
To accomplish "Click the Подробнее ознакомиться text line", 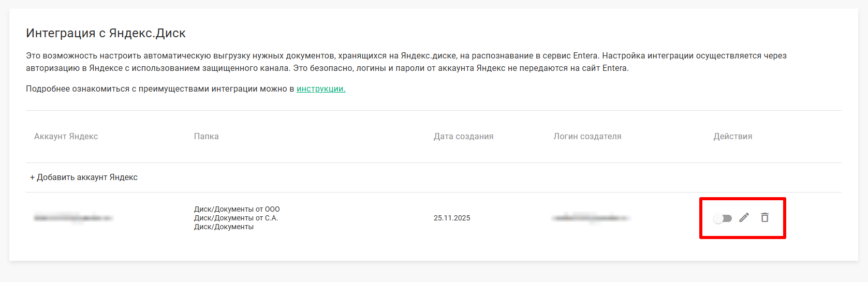I will [160, 89].
